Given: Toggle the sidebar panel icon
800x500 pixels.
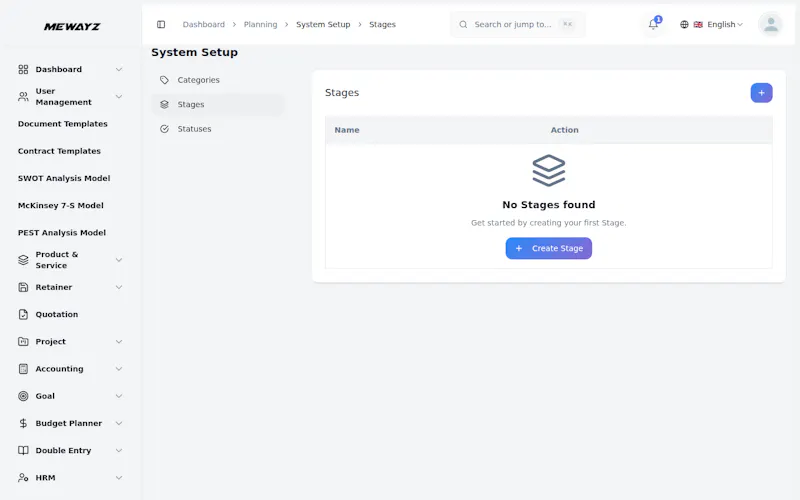Looking at the screenshot, I should pyautogui.click(x=161, y=24).
